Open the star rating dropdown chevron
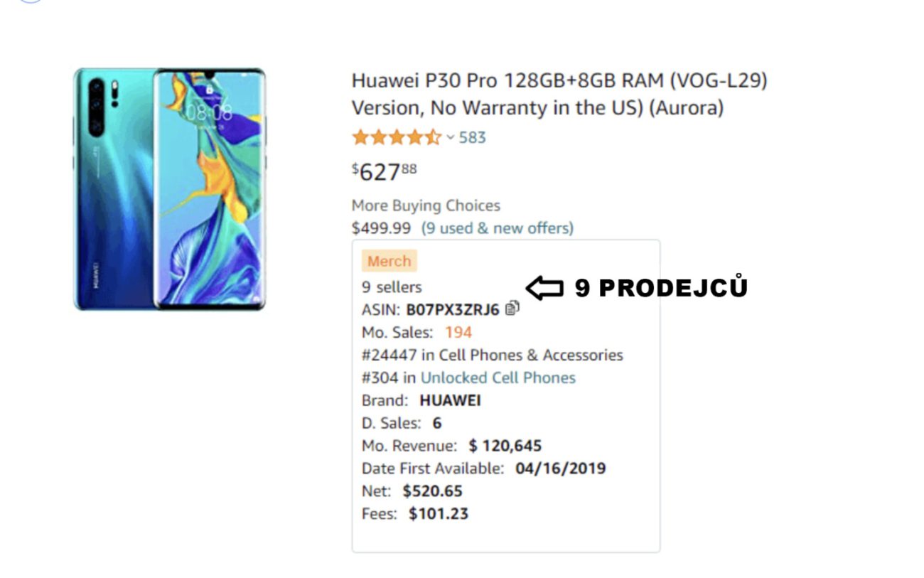 [x=450, y=138]
